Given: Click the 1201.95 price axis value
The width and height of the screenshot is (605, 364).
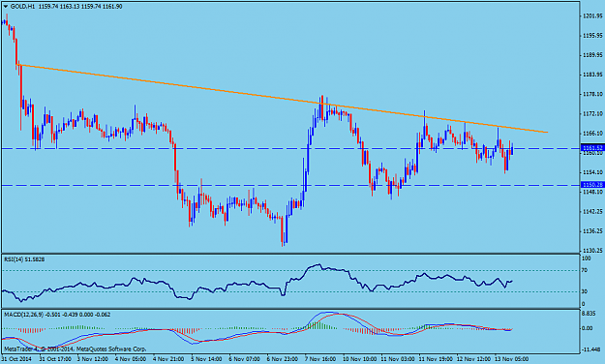Looking at the screenshot, I should coord(592,15).
